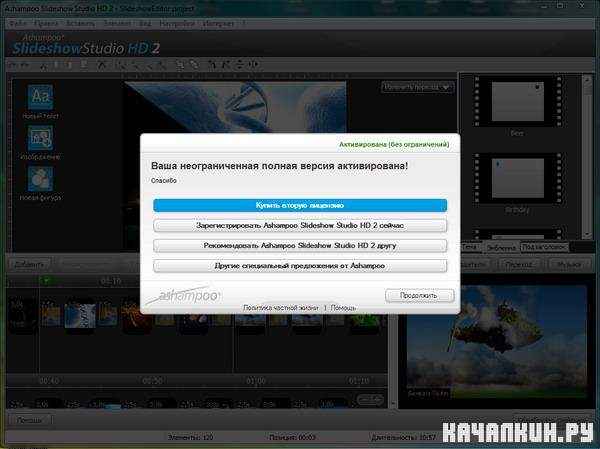Click the blue 'Купить вторую лицензию' button
600x449 pixels.
coord(300,206)
